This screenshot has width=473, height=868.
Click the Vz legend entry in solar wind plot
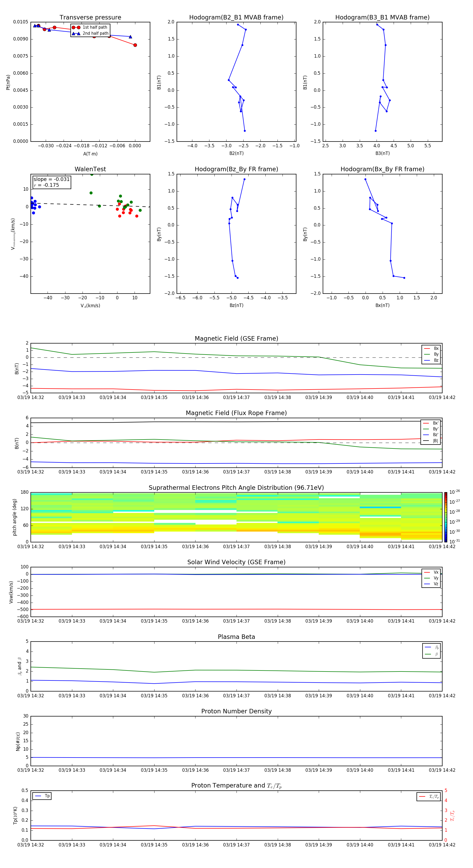[x=431, y=584]
